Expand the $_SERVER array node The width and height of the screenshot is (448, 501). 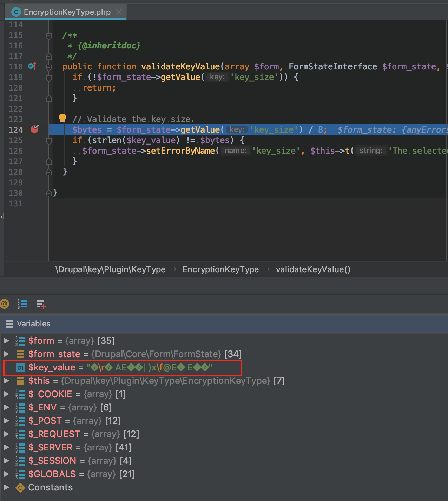click(6, 447)
